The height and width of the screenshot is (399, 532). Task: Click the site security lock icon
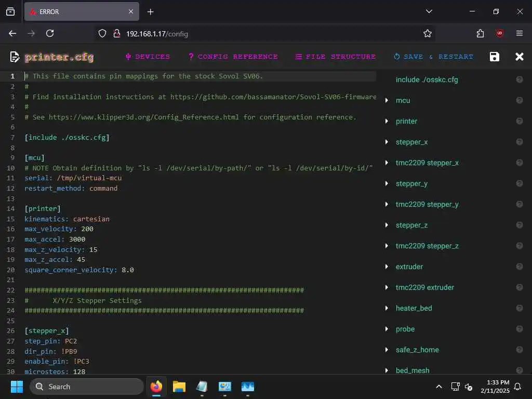coord(117,33)
